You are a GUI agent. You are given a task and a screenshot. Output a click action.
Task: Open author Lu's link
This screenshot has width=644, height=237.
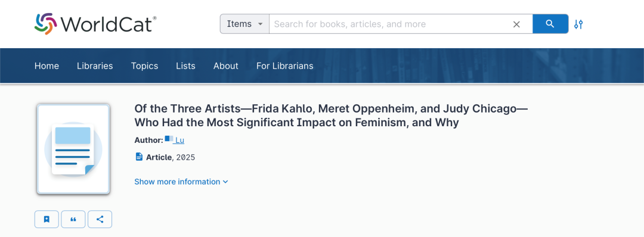click(x=179, y=140)
